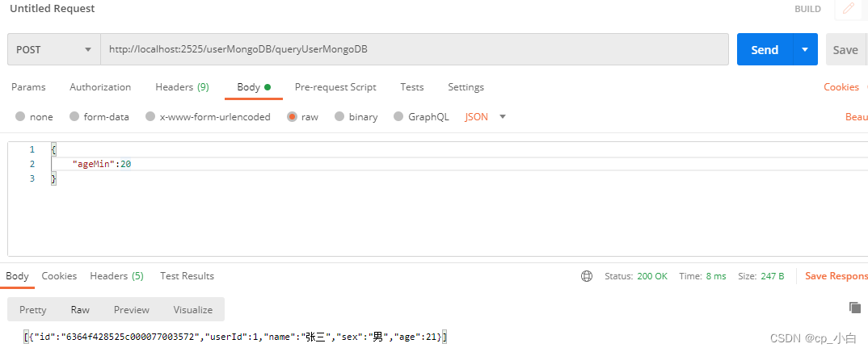Click the JSON response output line

coord(235,337)
